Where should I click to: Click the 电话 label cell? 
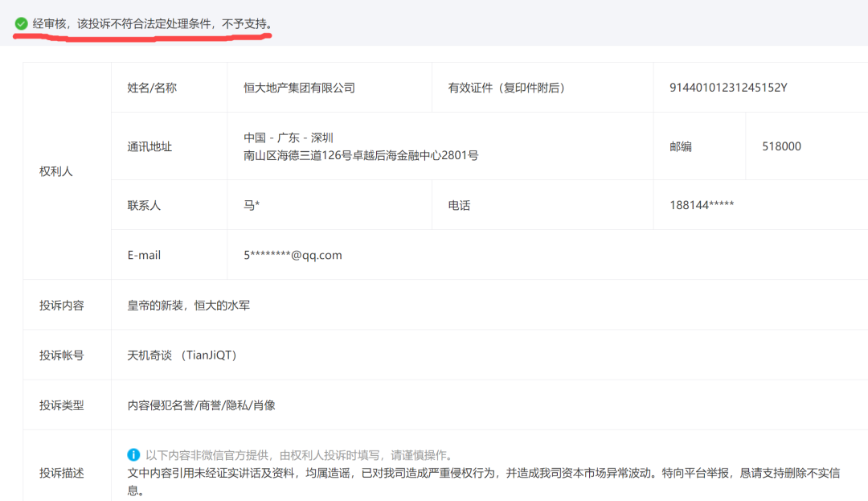point(460,205)
